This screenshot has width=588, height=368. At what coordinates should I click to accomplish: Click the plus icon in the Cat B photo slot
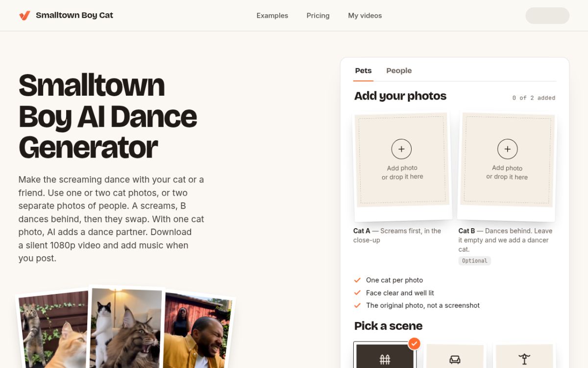pos(508,149)
